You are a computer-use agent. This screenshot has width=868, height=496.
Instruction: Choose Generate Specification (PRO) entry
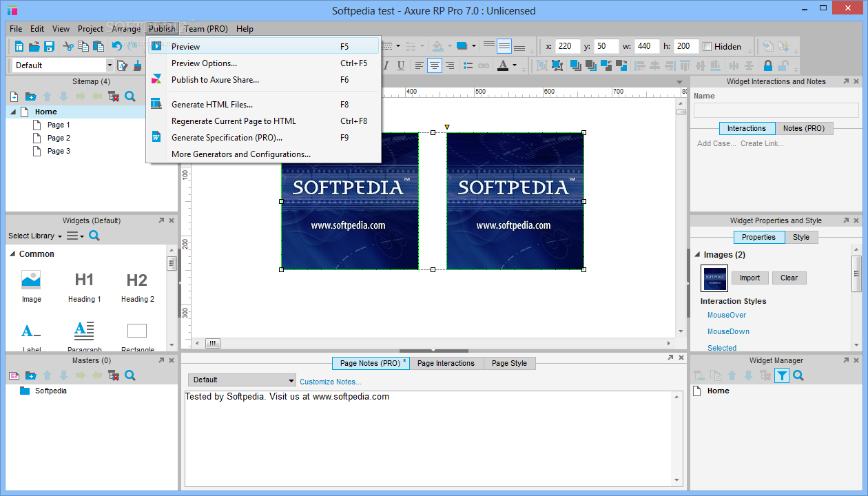tap(264, 137)
